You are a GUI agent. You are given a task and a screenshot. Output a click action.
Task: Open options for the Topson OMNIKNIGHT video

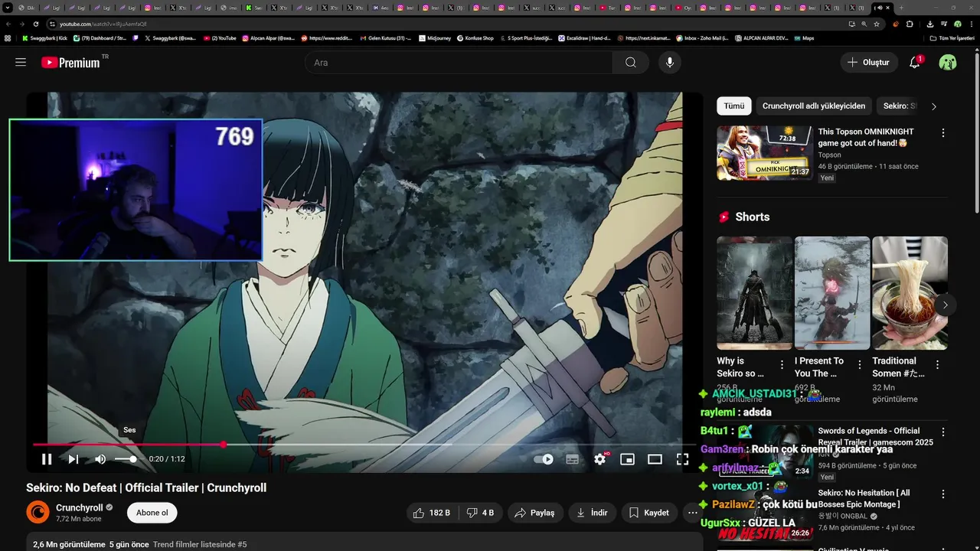(943, 133)
